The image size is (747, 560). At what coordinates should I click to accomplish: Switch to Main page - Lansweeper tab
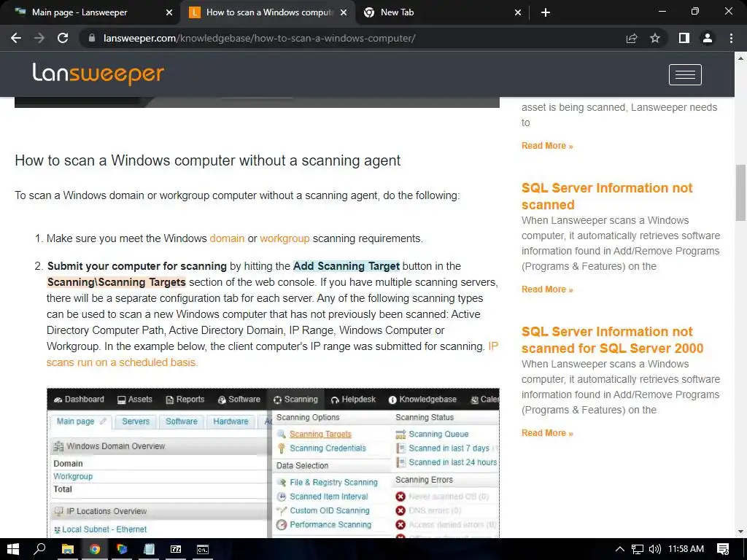(90, 12)
